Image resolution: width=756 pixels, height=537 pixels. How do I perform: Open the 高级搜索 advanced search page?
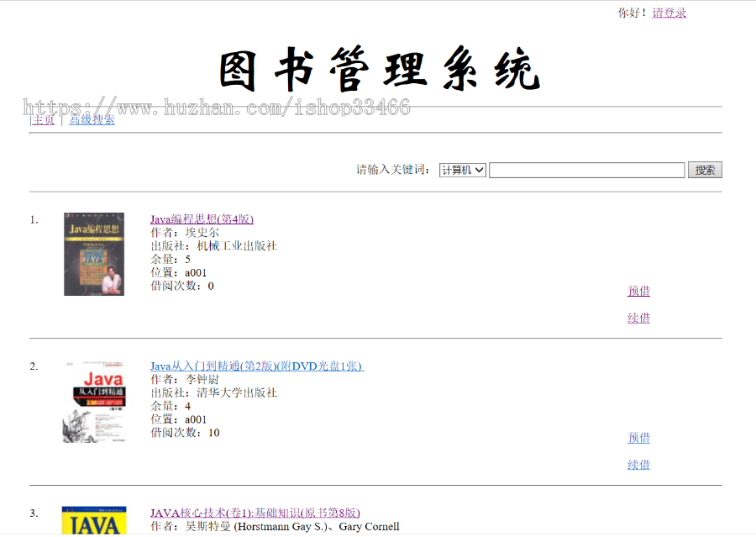[x=92, y=120]
